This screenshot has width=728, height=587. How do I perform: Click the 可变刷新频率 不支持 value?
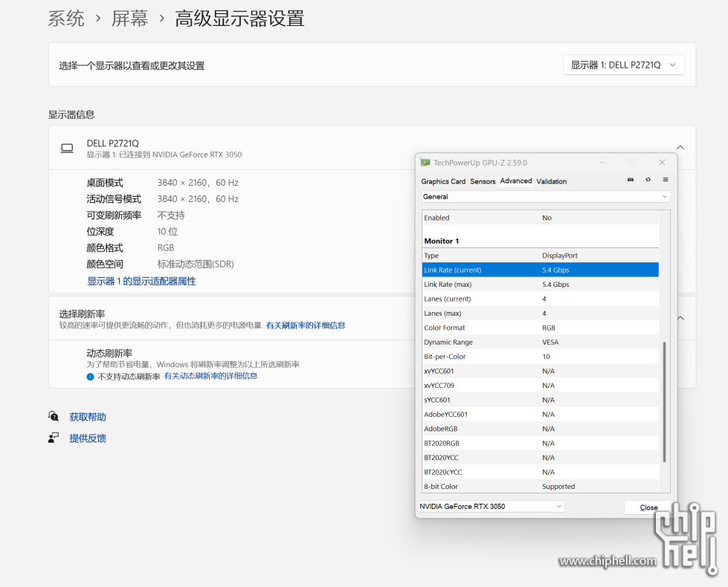171,215
